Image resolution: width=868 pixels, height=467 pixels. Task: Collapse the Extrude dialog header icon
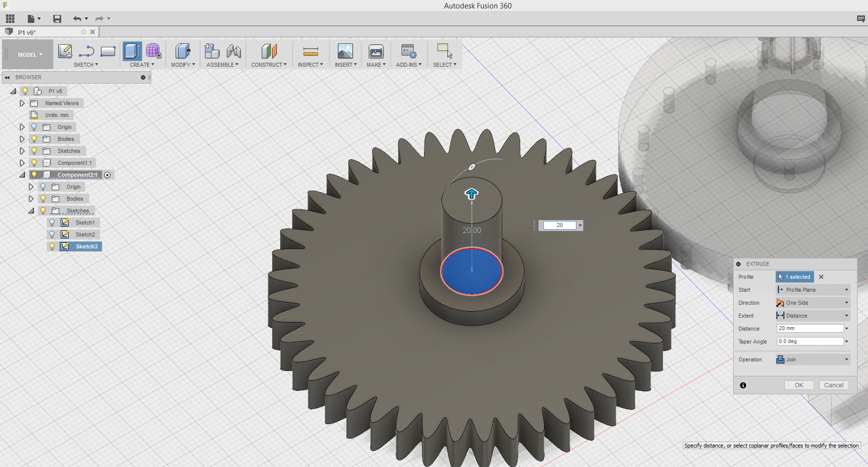click(x=739, y=264)
